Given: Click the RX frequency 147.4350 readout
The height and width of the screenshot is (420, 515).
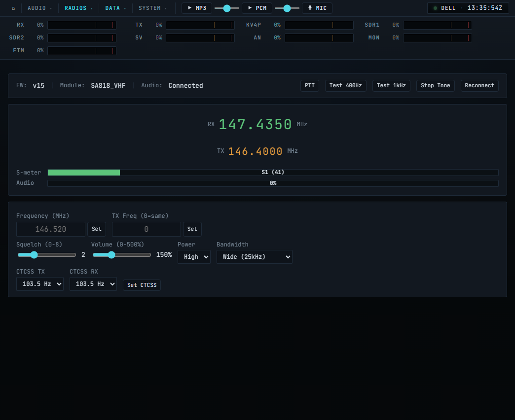Looking at the screenshot, I should (x=255, y=124).
